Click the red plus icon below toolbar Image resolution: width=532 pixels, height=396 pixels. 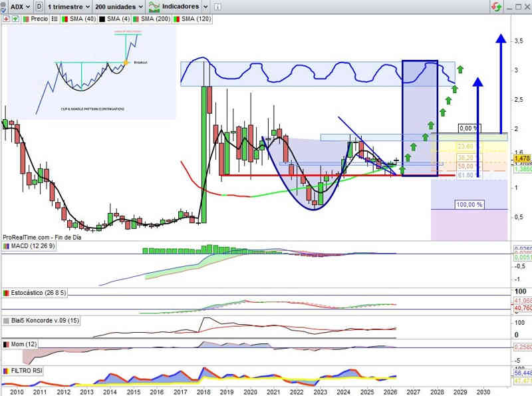[x=5, y=19]
